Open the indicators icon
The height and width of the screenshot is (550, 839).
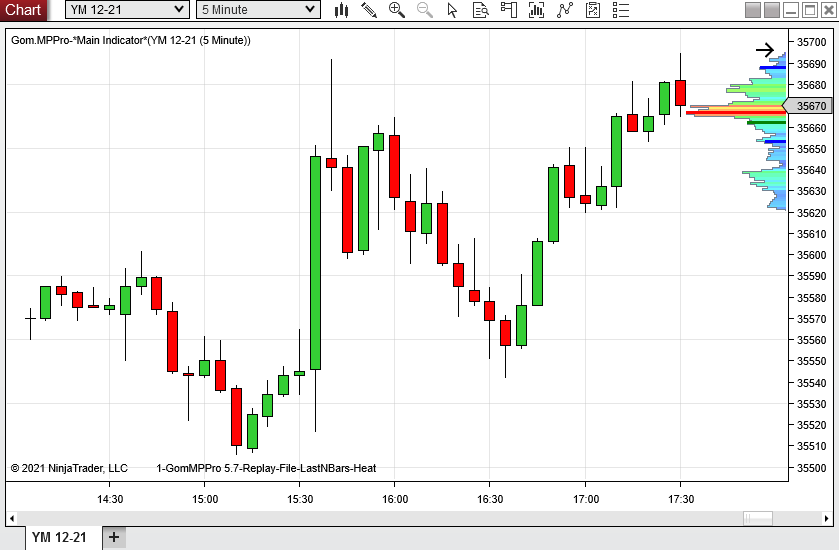tap(565, 10)
